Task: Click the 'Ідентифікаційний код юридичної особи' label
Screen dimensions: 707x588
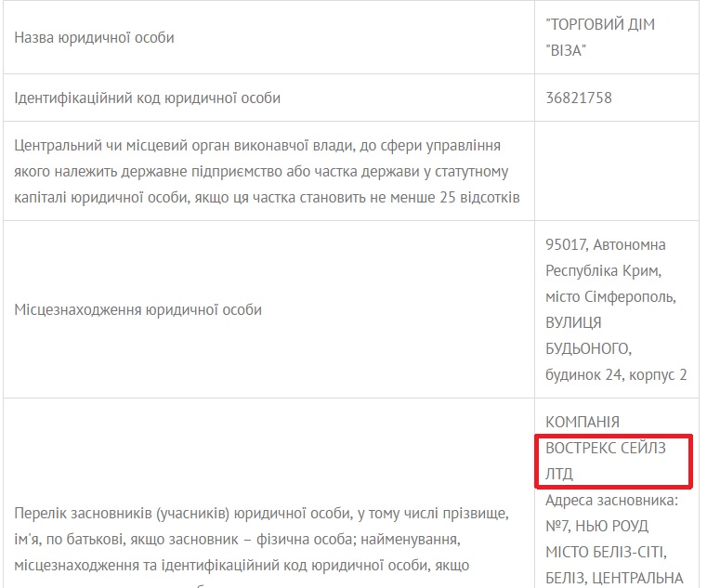Action: click(x=148, y=98)
